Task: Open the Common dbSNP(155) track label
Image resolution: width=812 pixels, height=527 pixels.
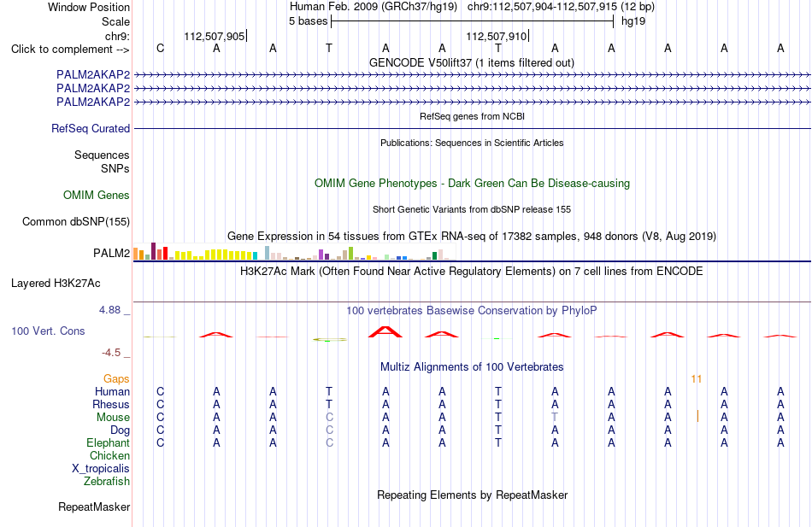Action: (76, 221)
